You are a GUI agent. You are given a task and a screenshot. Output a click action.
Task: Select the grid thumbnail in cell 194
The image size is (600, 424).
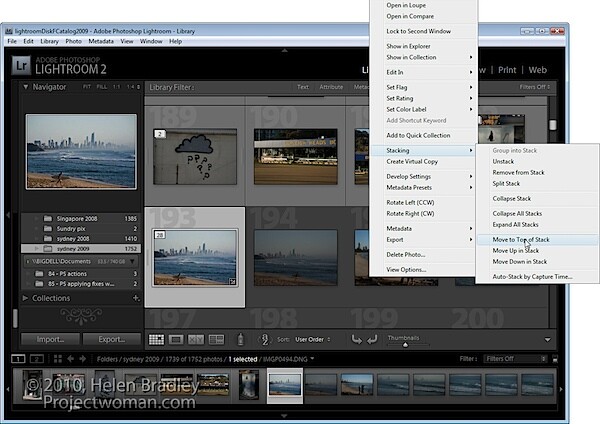tap(295, 257)
